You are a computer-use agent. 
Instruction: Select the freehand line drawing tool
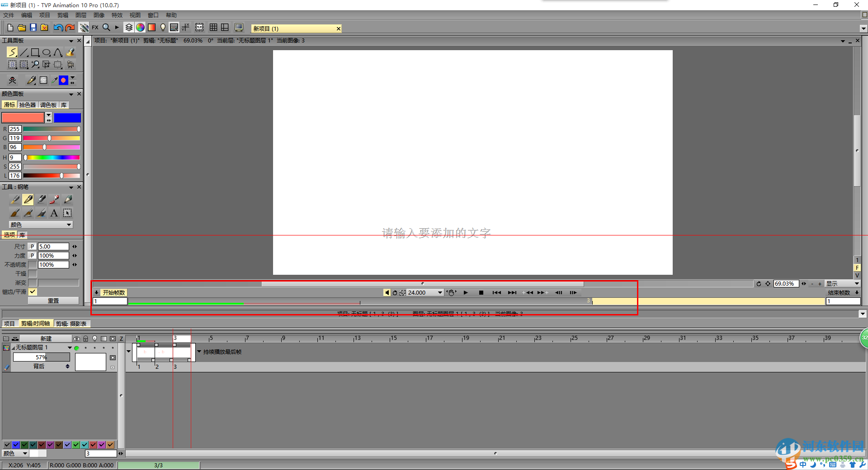[x=12, y=52]
